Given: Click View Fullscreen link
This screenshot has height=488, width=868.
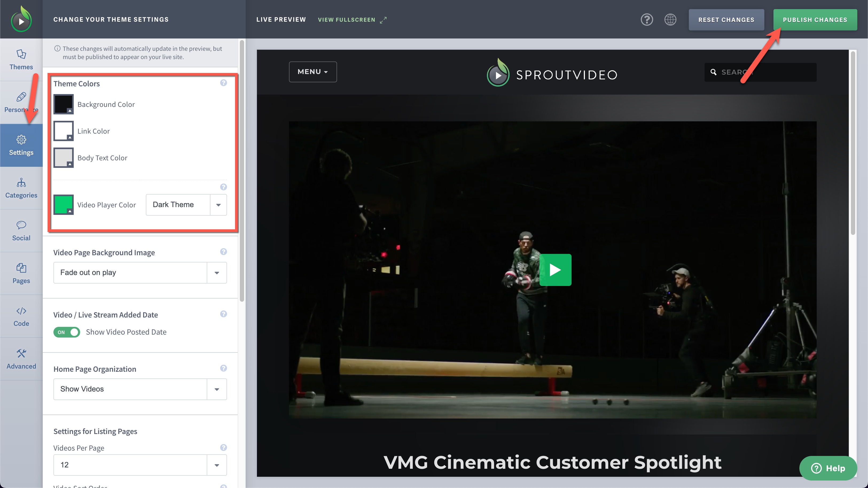Looking at the screenshot, I should coord(352,19).
